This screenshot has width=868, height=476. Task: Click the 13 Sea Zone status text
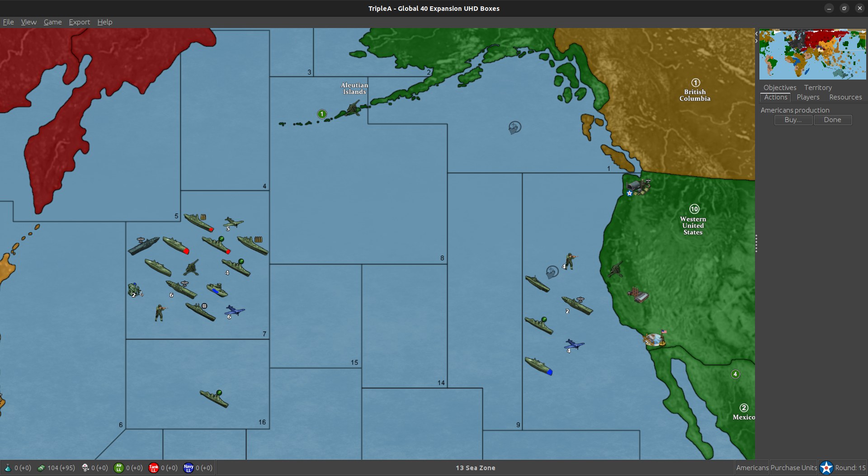click(475, 468)
